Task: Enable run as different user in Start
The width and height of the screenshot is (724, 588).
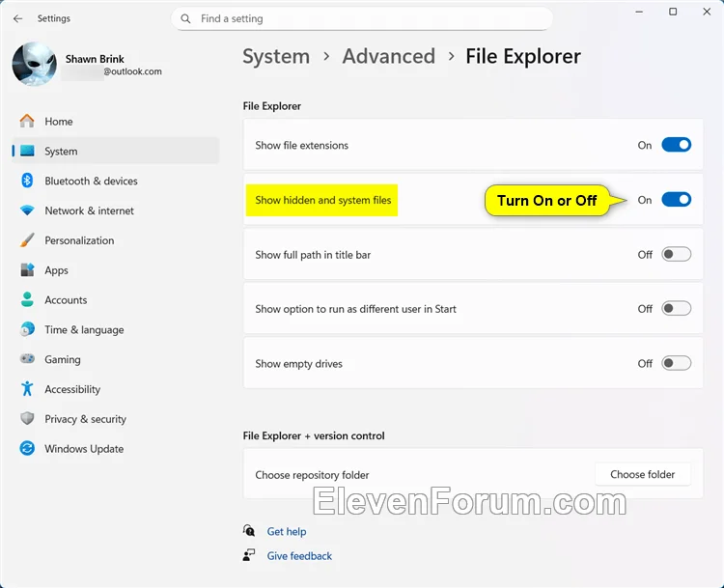Action: pos(676,309)
